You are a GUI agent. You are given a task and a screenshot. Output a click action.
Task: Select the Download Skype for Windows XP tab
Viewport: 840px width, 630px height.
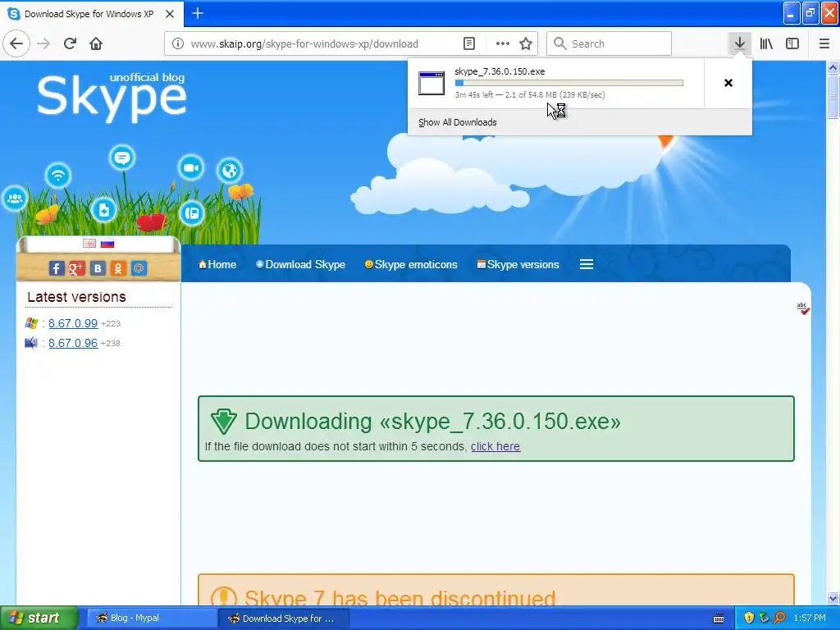click(x=91, y=14)
